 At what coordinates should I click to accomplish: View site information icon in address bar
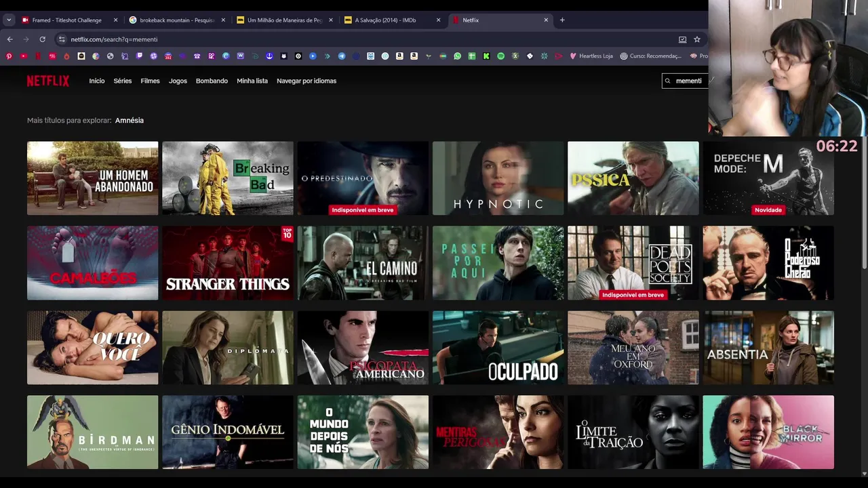click(62, 39)
